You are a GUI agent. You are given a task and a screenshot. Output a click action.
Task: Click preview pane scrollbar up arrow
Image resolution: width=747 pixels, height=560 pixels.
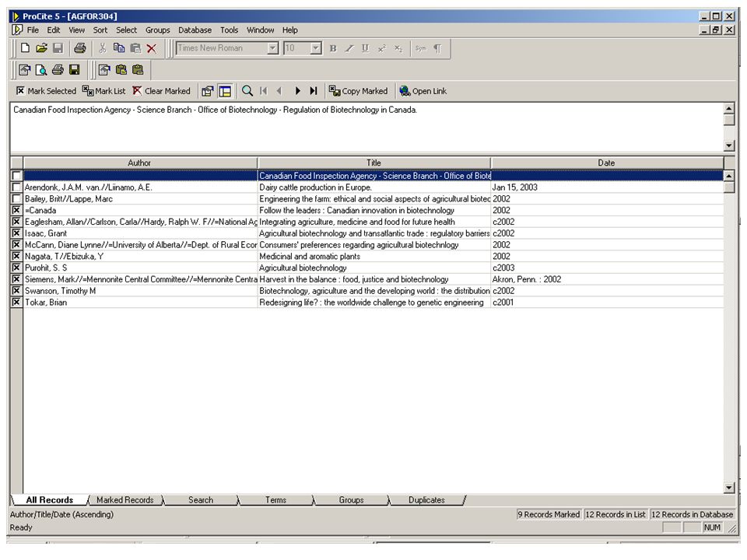pyautogui.click(x=729, y=109)
